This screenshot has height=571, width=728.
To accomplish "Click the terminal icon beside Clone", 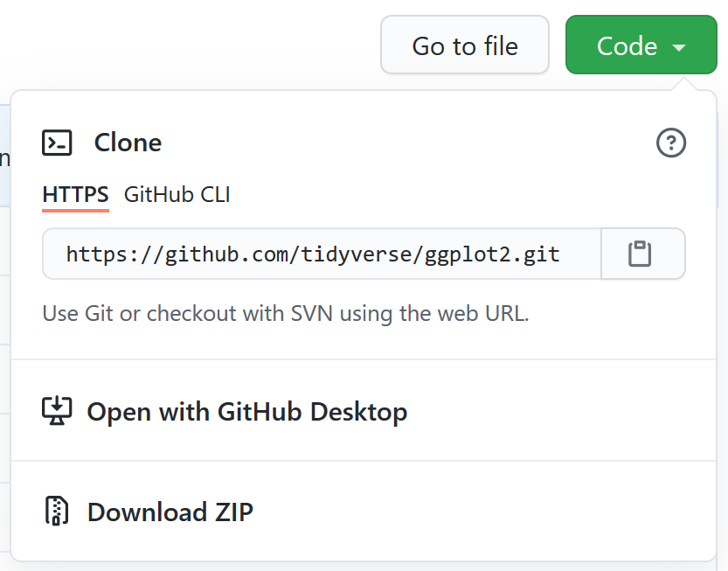I will 57,143.
